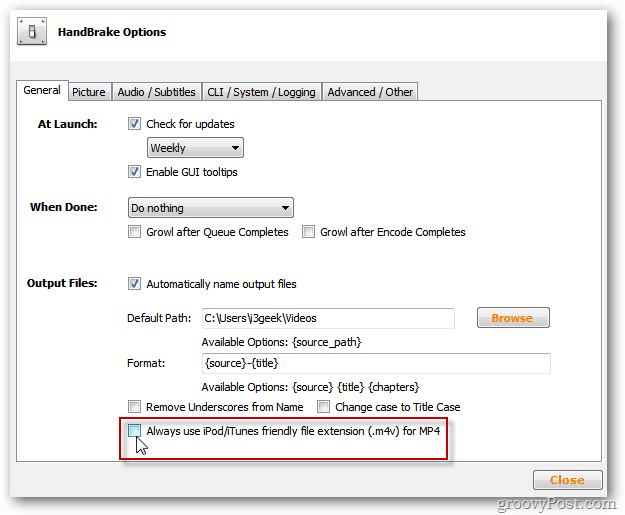
Task: Click the HandBrake Options switch icon
Action: click(x=32, y=31)
